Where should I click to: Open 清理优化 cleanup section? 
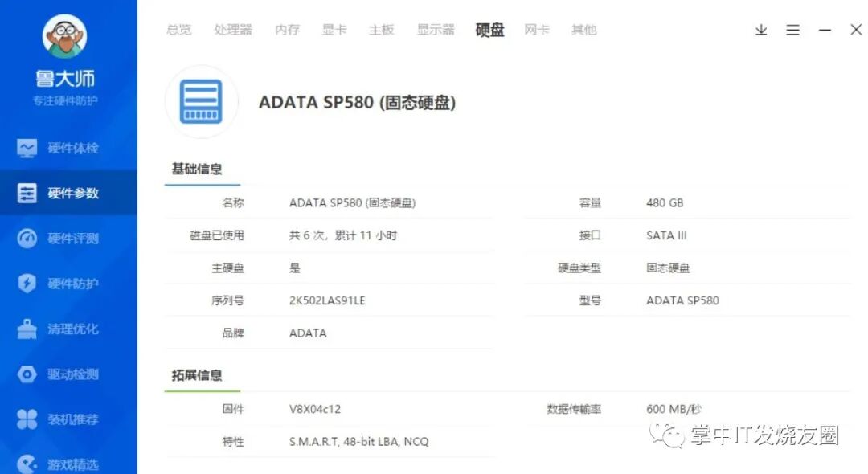[x=68, y=329]
